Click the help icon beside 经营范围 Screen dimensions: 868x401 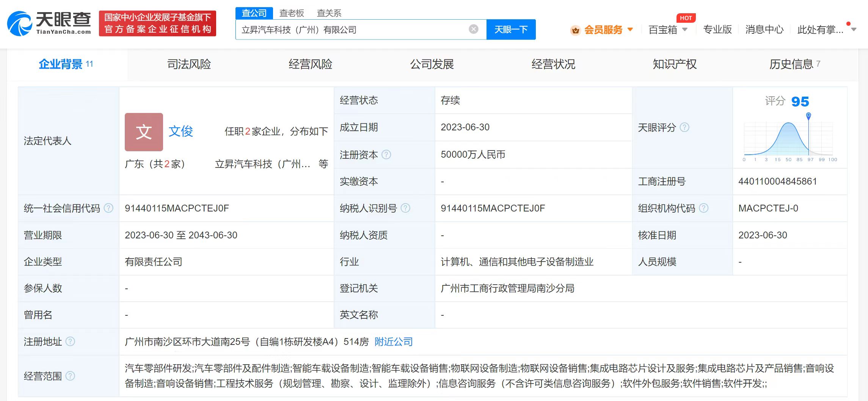point(70,376)
